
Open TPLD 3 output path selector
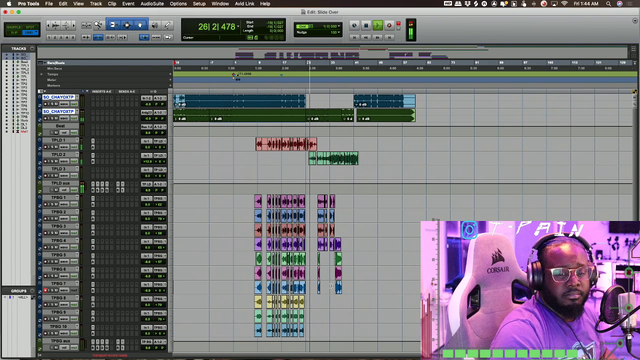[160, 170]
